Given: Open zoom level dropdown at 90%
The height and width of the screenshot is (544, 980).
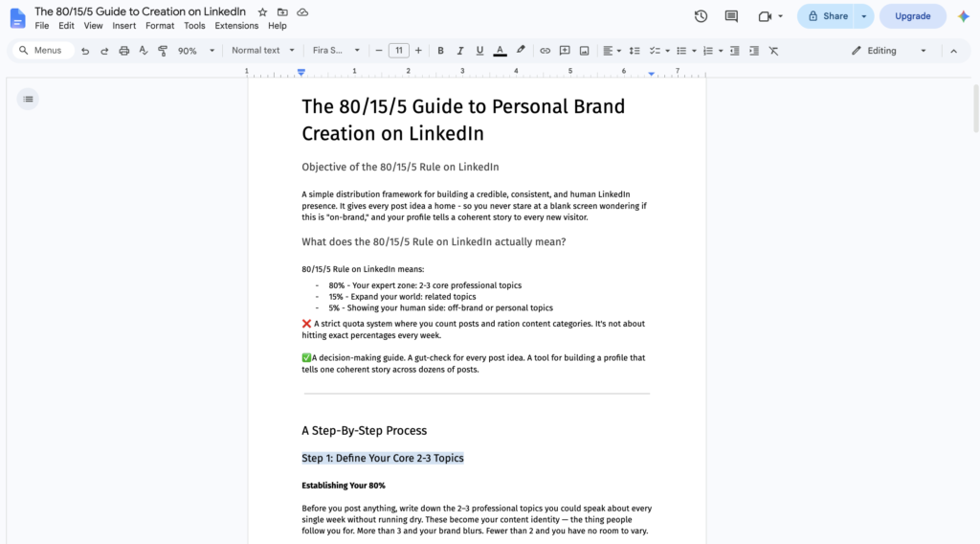Looking at the screenshot, I should click(195, 51).
